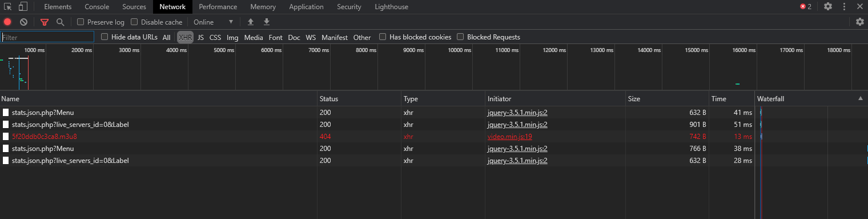Click the 1000 ms marker on the overview timeline

point(34,50)
